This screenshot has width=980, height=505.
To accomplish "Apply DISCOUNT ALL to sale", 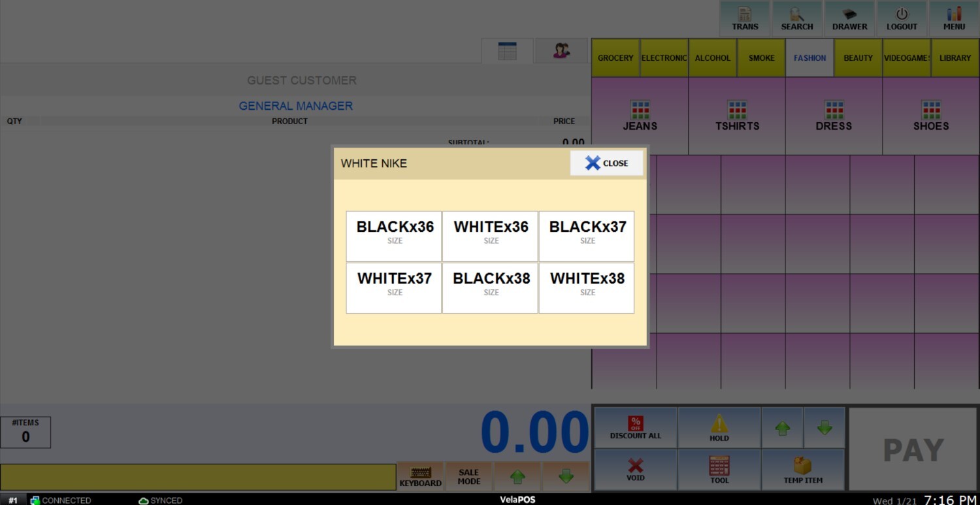I will tap(635, 428).
